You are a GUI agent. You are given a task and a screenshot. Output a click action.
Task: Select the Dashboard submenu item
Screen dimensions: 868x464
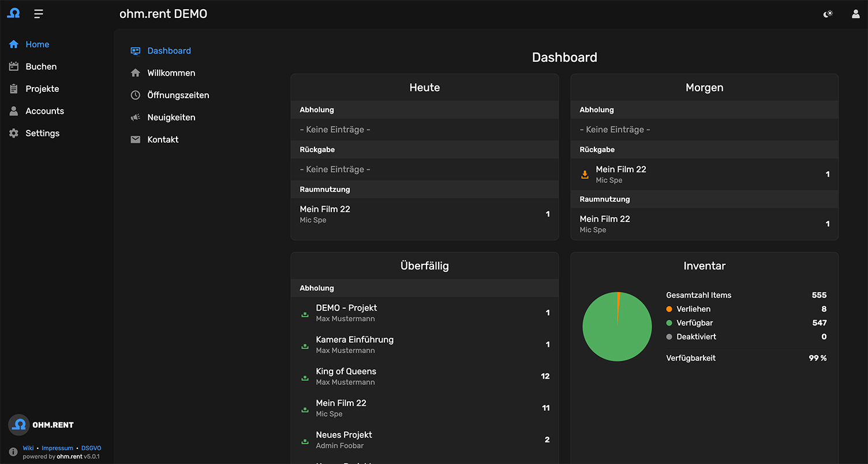(x=169, y=51)
